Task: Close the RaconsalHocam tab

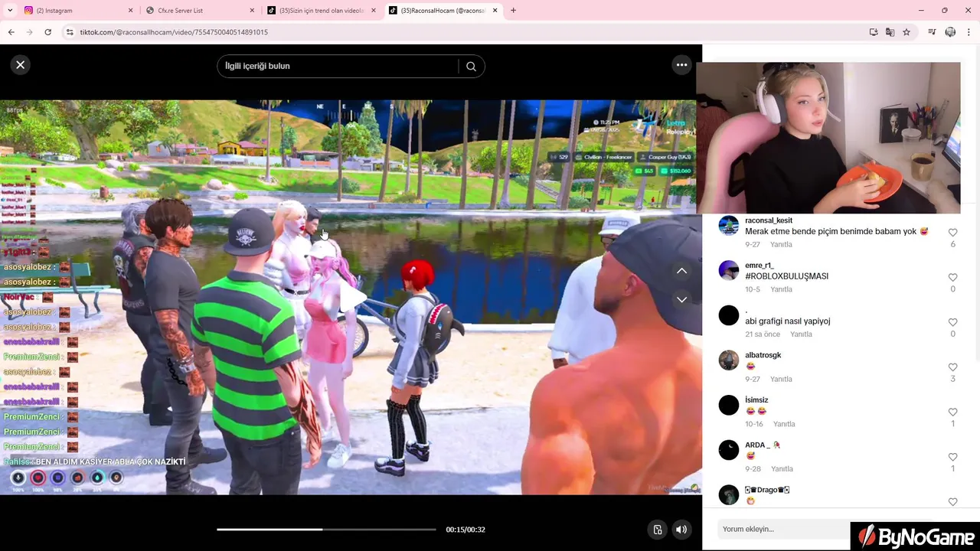Action: (x=495, y=11)
